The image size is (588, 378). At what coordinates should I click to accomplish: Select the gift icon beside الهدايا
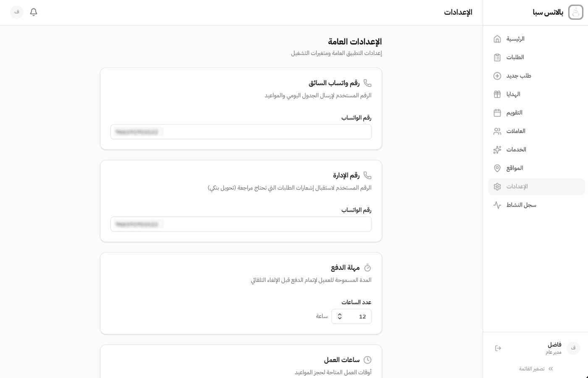coord(497,94)
